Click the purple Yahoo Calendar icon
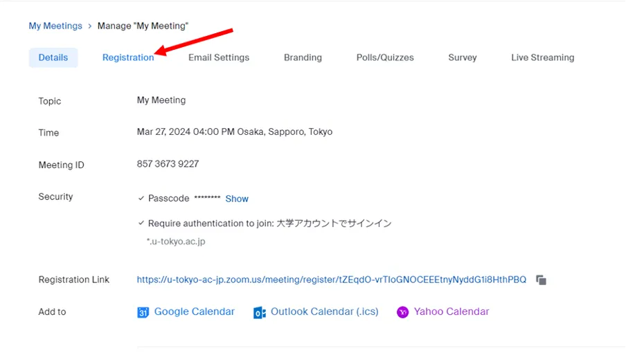The image size is (626, 364). click(x=402, y=313)
